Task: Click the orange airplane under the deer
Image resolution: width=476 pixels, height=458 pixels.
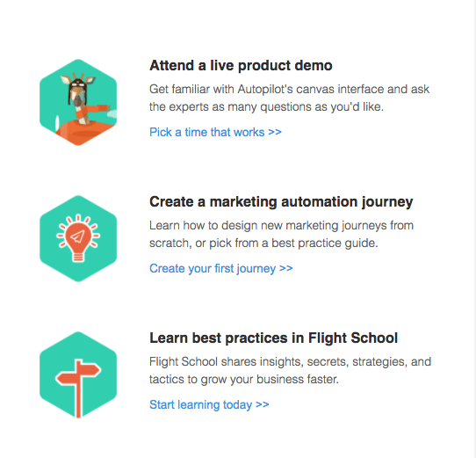Action: tap(83, 132)
